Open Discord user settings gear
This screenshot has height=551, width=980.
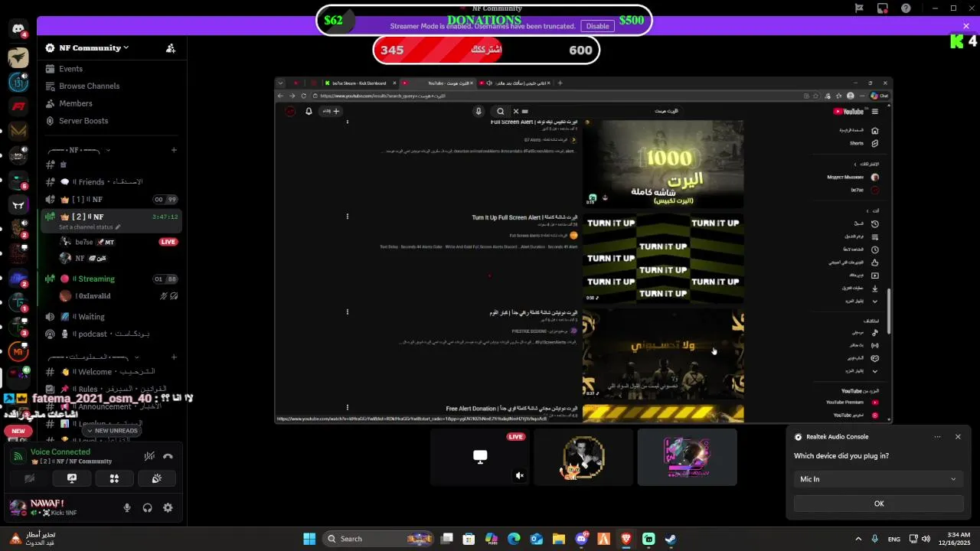168,507
